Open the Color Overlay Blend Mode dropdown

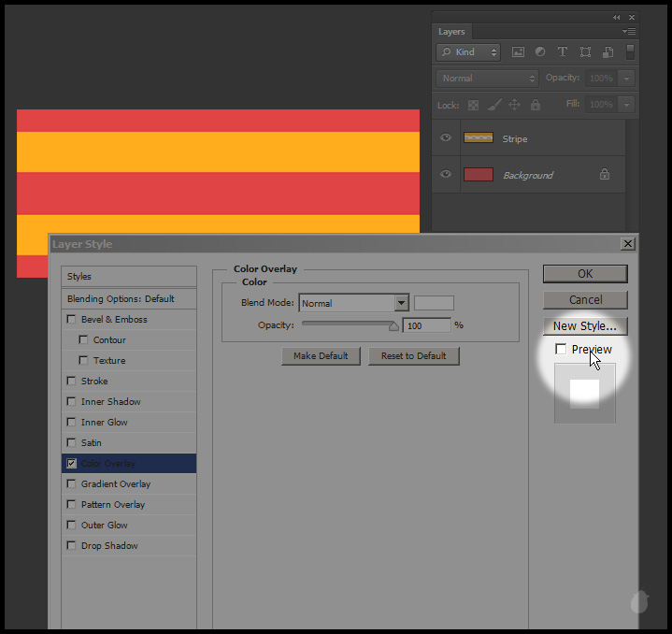click(x=401, y=303)
